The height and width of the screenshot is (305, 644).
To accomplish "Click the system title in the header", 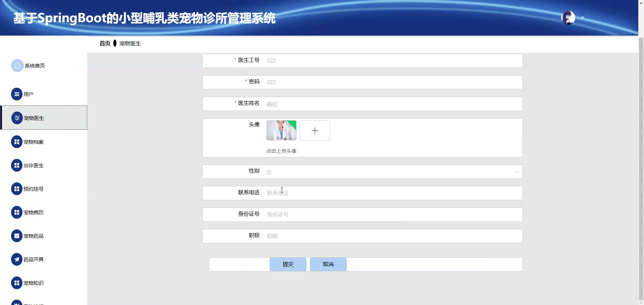I will (x=145, y=18).
